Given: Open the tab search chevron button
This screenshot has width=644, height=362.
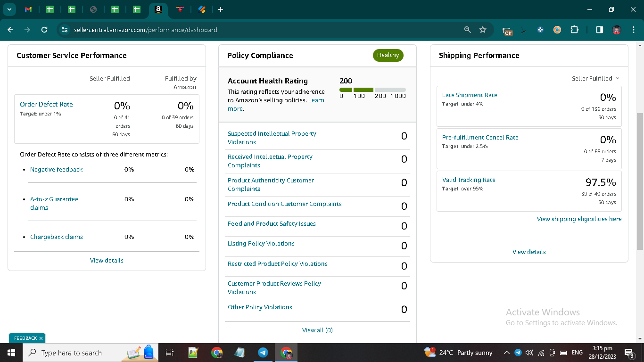Looking at the screenshot, I should [9, 9].
